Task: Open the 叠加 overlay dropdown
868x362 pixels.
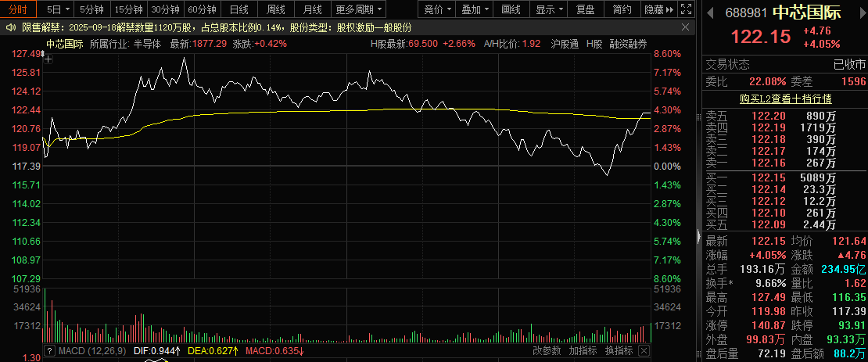Action: point(475,9)
